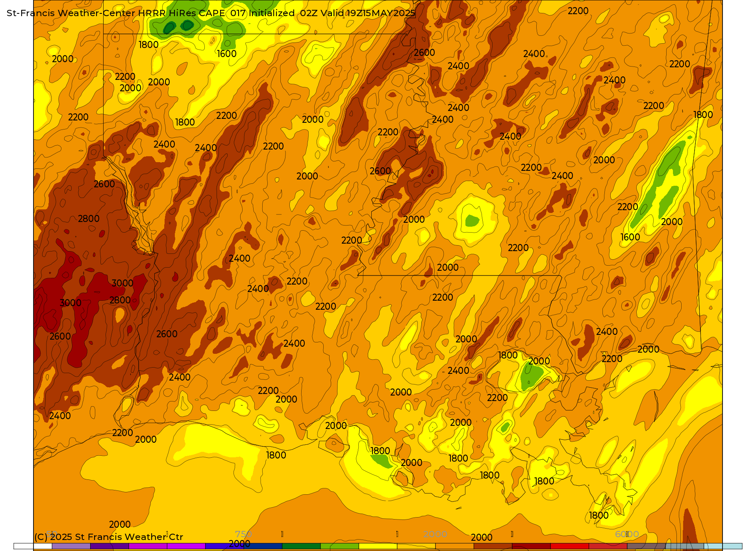Click the light purple color bar swatch
Screen dimensions: 756x551
click(71, 546)
